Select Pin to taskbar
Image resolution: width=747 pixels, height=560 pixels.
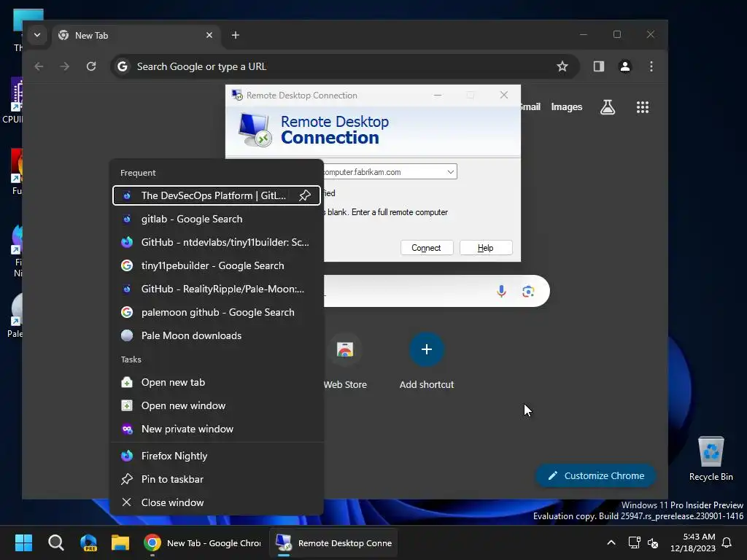click(x=216, y=480)
